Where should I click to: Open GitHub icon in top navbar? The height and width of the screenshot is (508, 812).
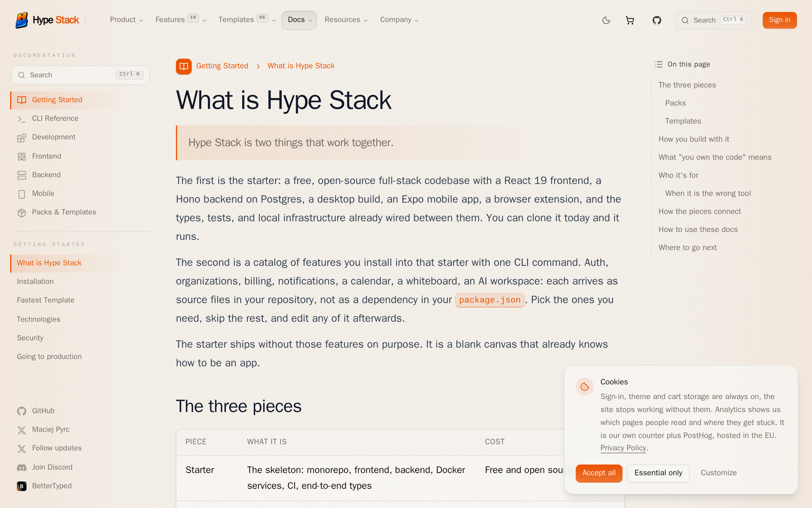coord(657,20)
